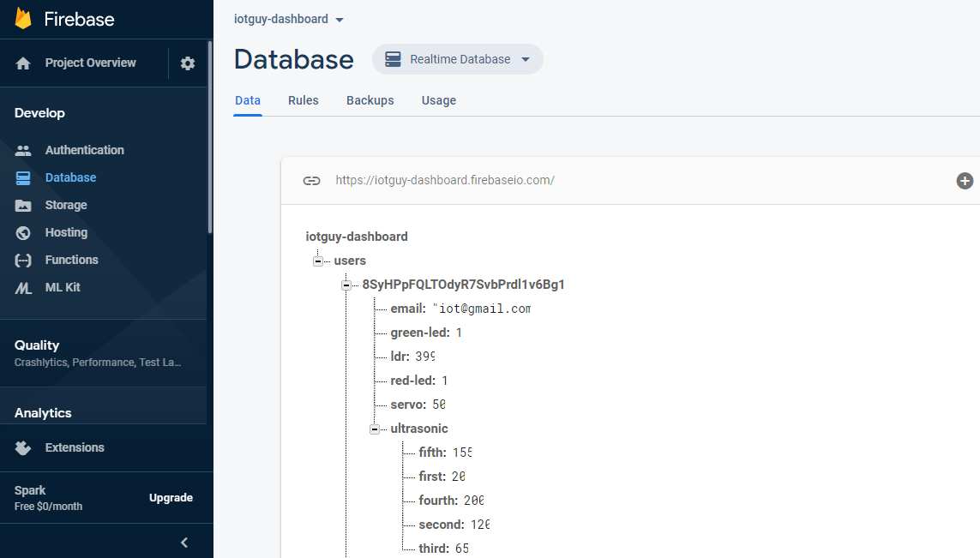Click the Spark Free $0/month plan text
This screenshot has width=980, height=558.
coord(48,499)
